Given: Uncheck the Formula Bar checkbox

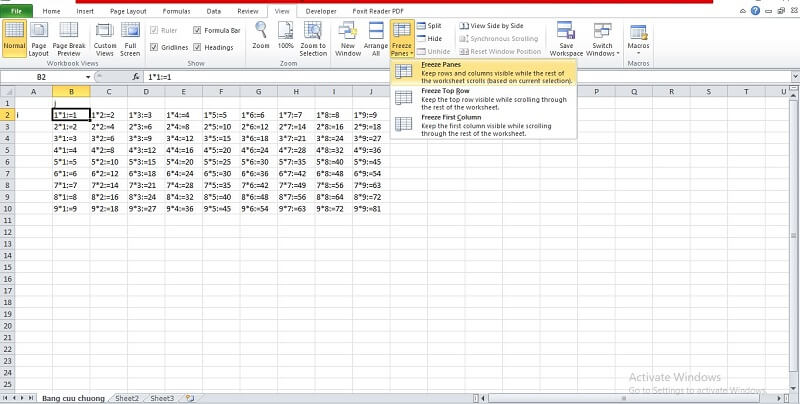Looking at the screenshot, I should [x=196, y=31].
